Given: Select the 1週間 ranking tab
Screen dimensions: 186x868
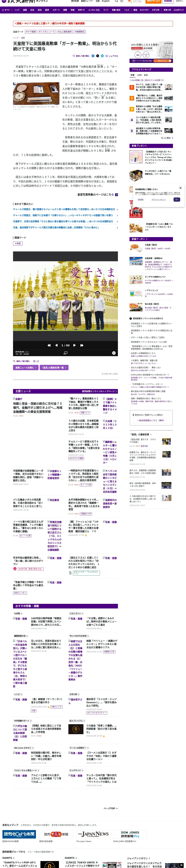Looking at the screenshot, I should [x=139, y=75].
